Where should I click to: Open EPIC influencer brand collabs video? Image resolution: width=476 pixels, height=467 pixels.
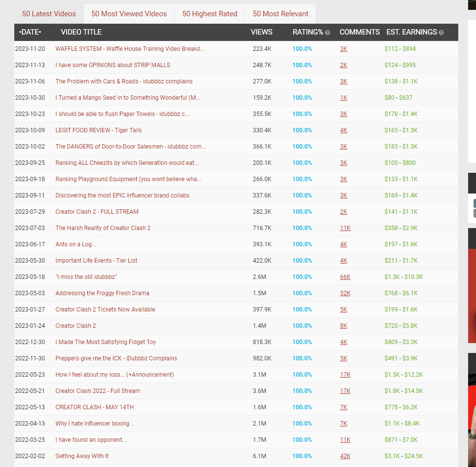click(122, 195)
